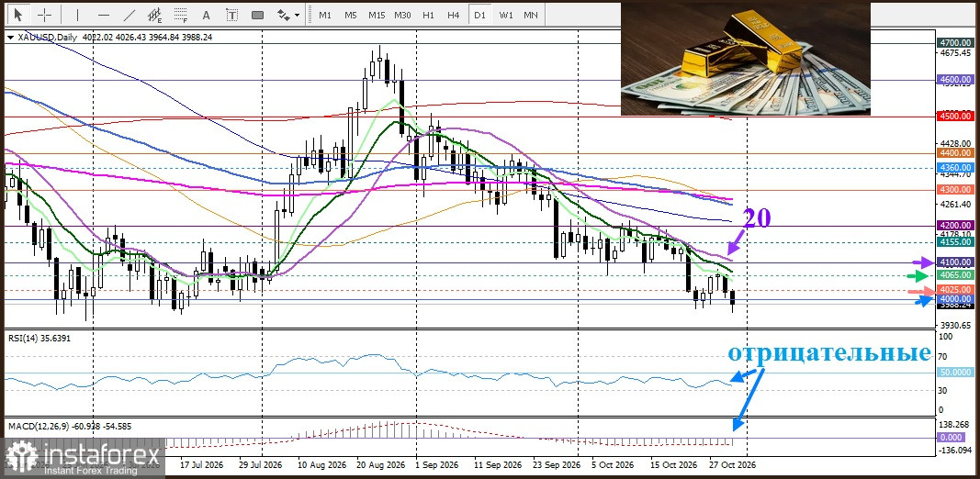The image size is (980, 479).
Task: Click the 27 Oct 2026 date label
Action: pyautogui.click(x=733, y=465)
